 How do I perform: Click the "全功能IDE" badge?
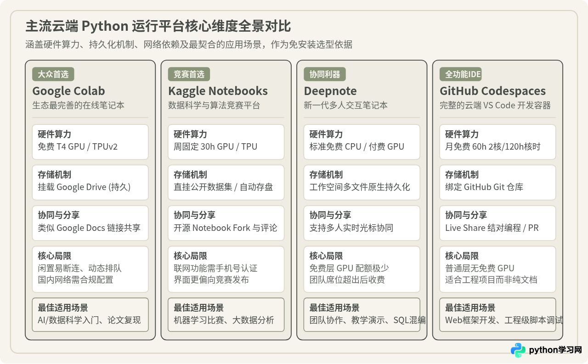(x=461, y=74)
